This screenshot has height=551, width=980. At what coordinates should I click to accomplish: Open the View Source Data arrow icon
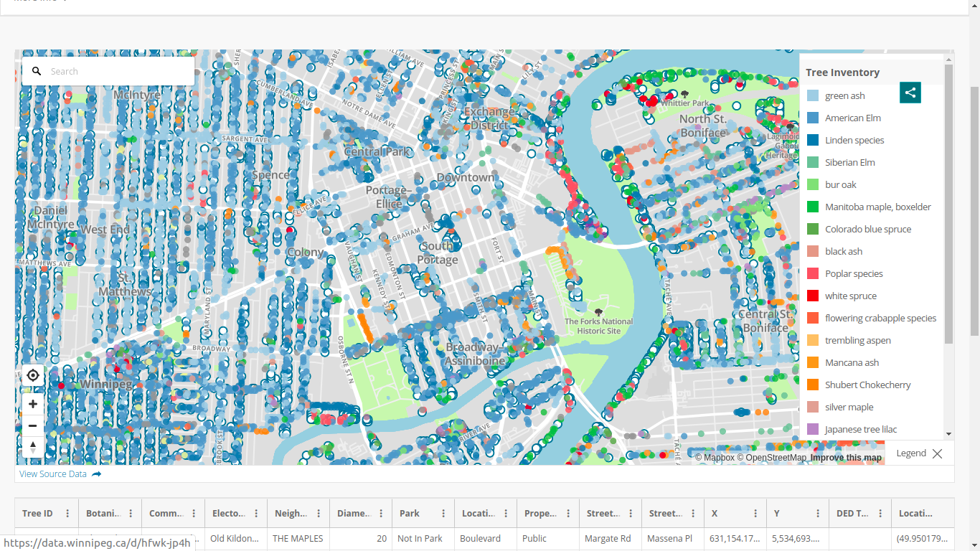tap(97, 474)
